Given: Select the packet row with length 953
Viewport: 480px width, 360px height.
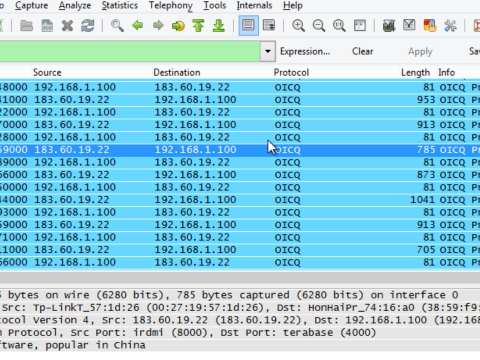Looking at the screenshot, I should pos(240,100).
